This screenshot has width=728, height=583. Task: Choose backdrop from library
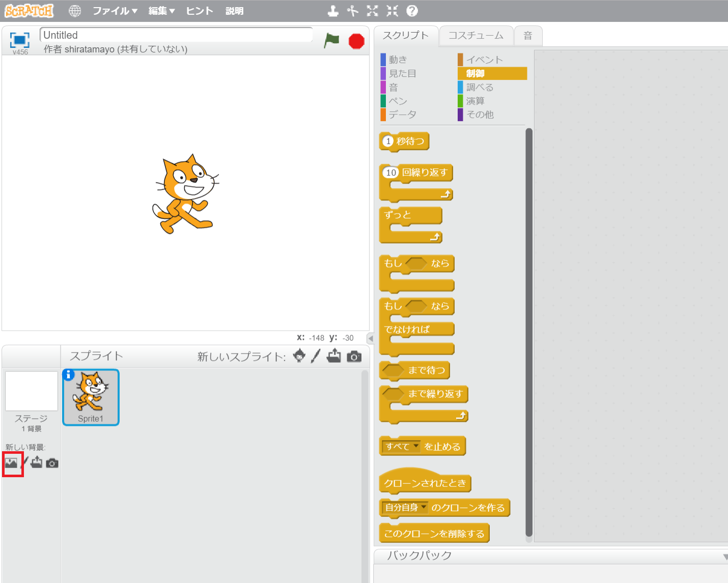coord(11,463)
